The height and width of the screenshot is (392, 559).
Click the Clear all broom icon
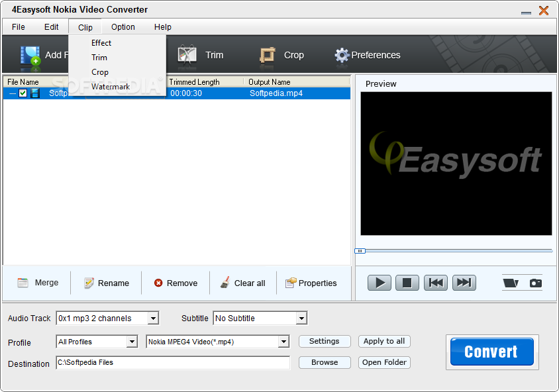click(x=225, y=283)
